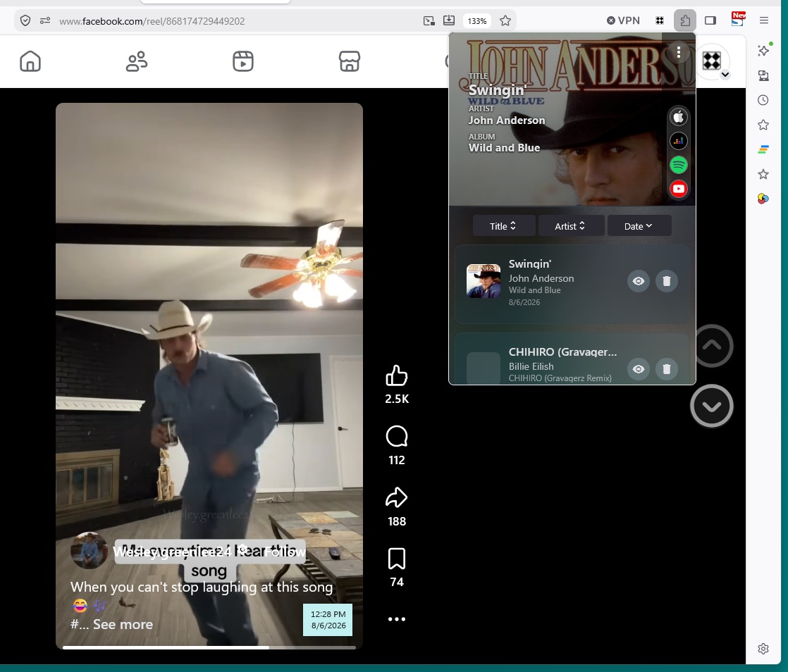The height and width of the screenshot is (672, 788).
Task: Expand caption with See more
Action: (123, 624)
